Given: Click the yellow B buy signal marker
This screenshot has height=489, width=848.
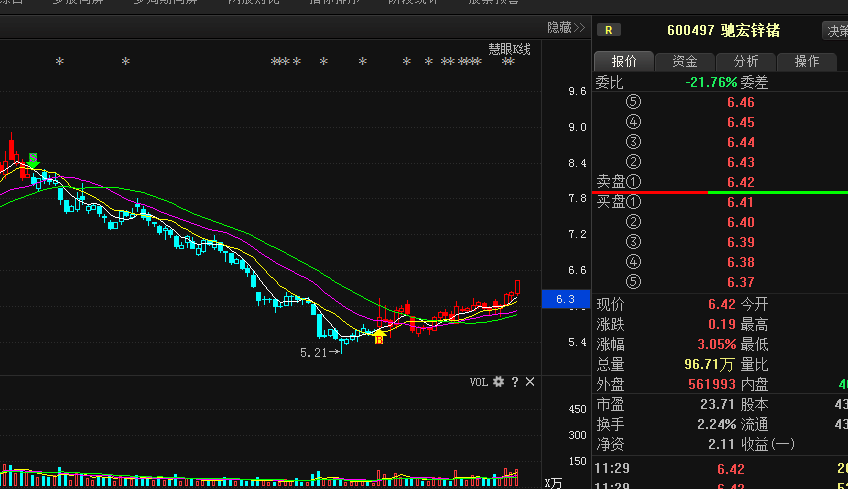Looking at the screenshot, I should tap(379, 337).
